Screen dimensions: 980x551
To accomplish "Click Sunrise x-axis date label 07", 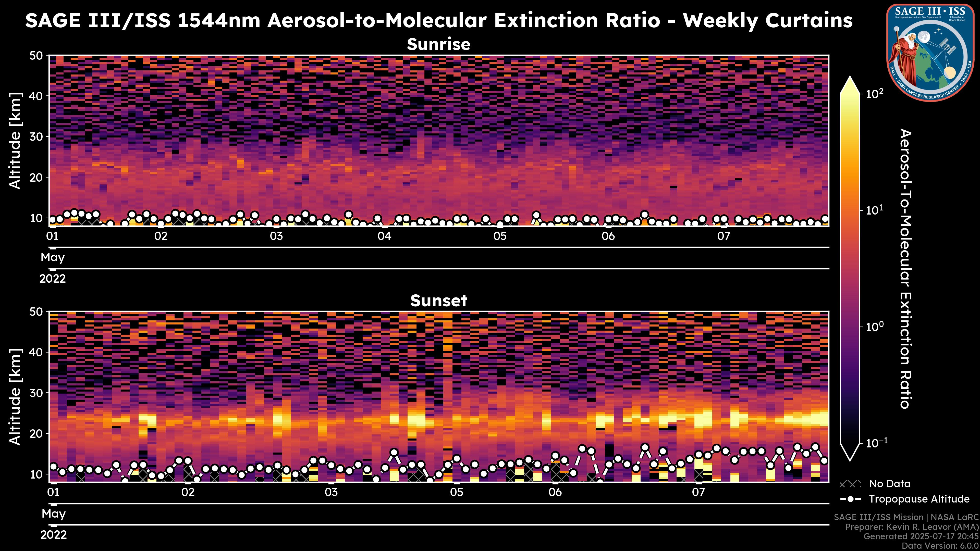I will [724, 236].
